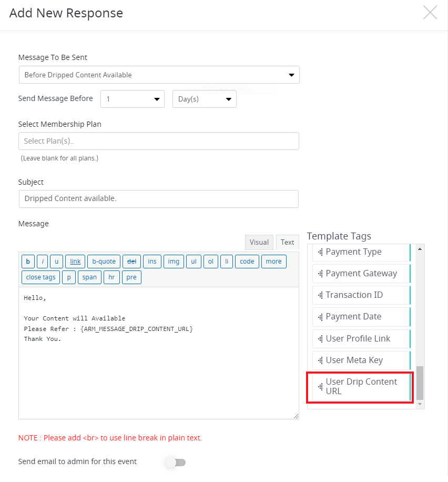Click the link button in editor toolbar
Viewport: 448px width, 482px height.
tap(75, 262)
